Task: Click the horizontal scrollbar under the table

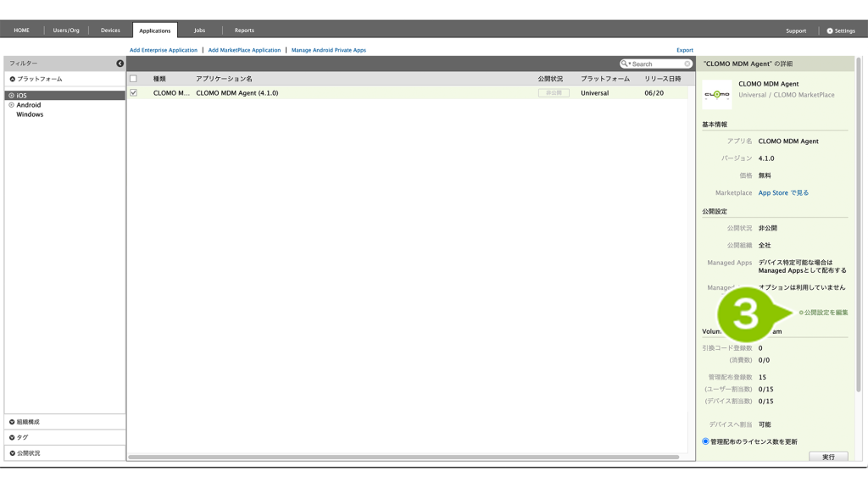Action: point(403,457)
